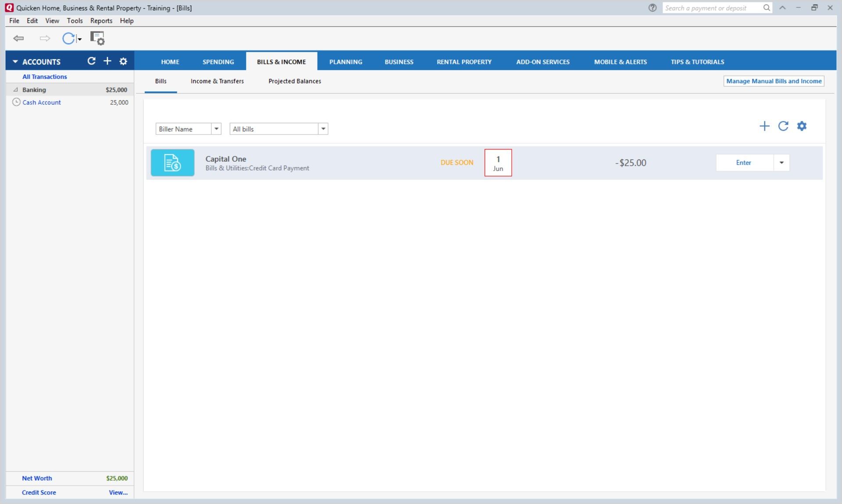Collapse the Banking account group
This screenshot has height=504, width=842.
(x=16, y=90)
